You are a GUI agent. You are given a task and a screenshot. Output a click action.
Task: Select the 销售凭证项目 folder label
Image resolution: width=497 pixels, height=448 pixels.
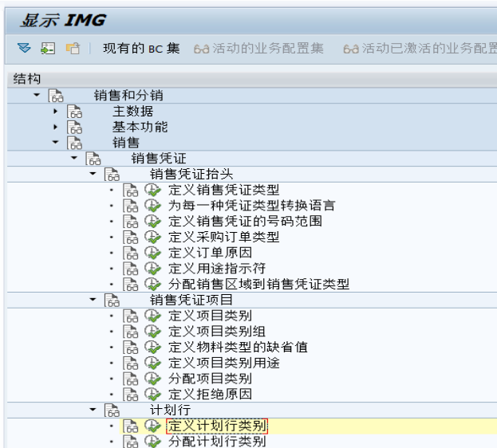pos(191,300)
